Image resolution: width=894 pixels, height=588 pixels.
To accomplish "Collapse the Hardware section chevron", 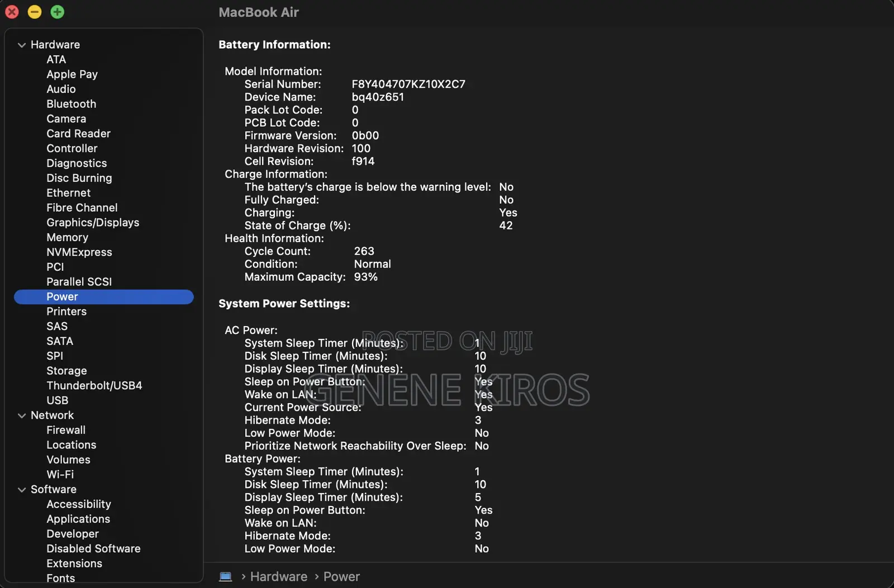I will (22, 45).
